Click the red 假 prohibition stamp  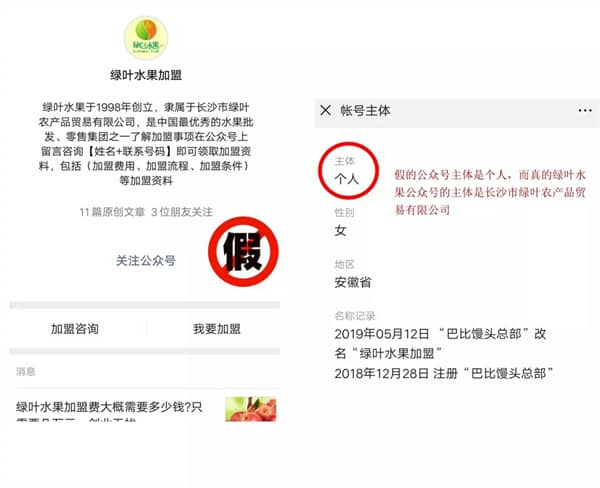point(243,251)
